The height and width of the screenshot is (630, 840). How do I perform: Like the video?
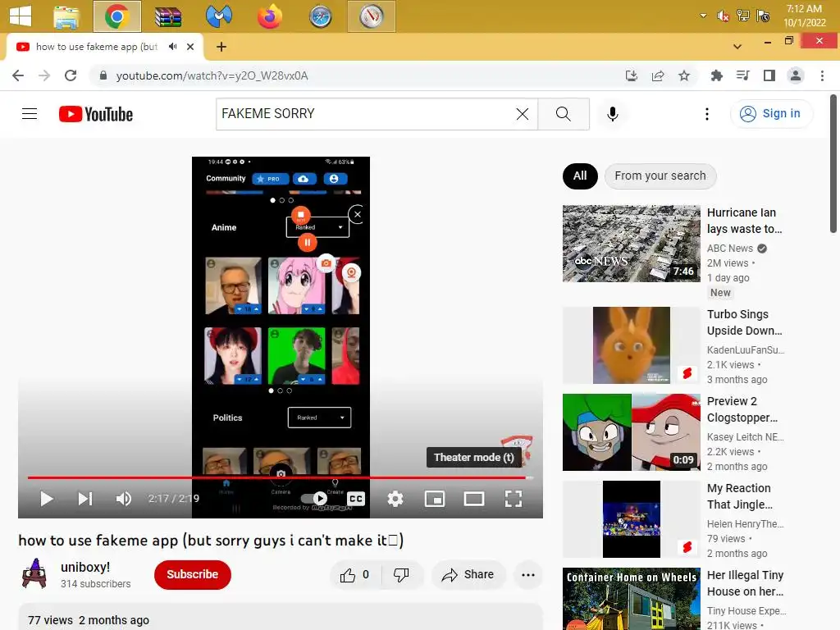[355, 575]
